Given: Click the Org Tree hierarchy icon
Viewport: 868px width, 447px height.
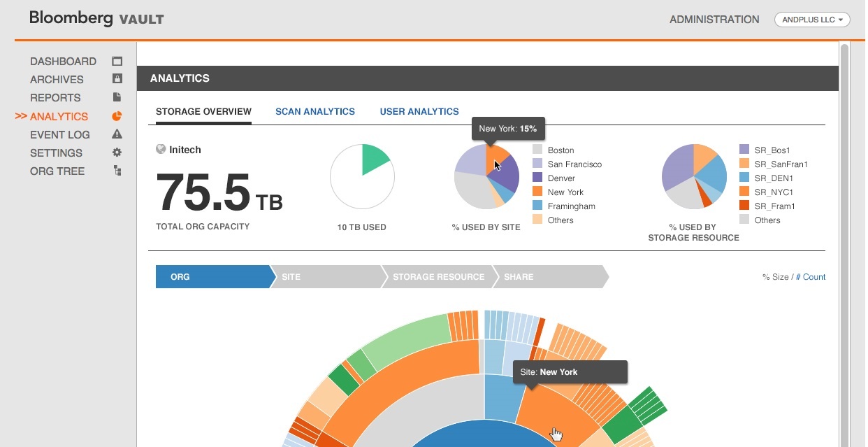Looking at the screenshot, I should pos(117,170).
